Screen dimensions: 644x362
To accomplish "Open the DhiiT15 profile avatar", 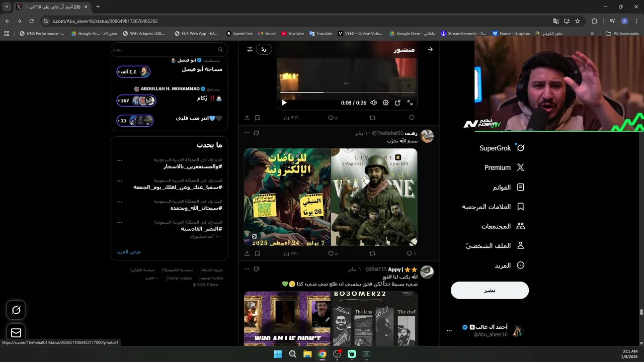I will click(427, 272).
